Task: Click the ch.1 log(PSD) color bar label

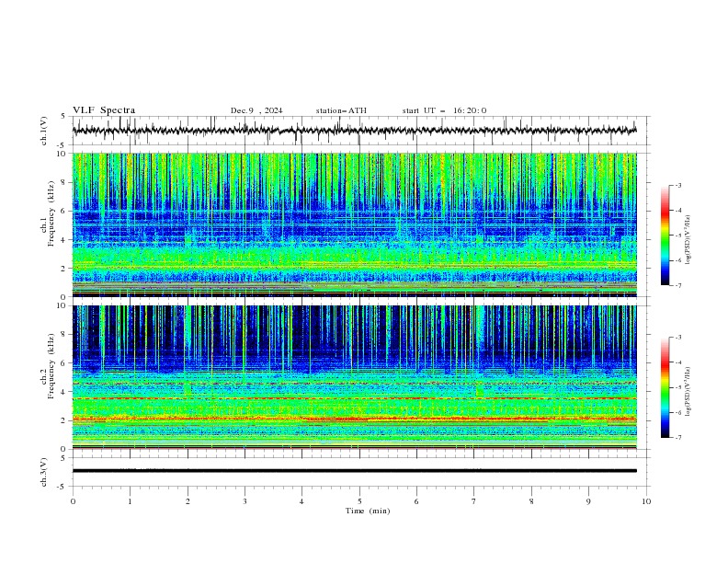Action: tap(688, 240)
